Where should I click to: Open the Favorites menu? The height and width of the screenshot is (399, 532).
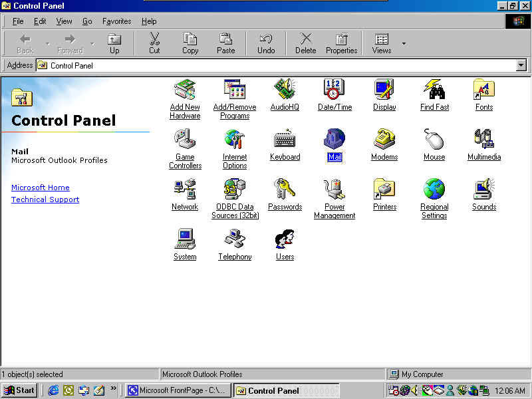[117, 21]
